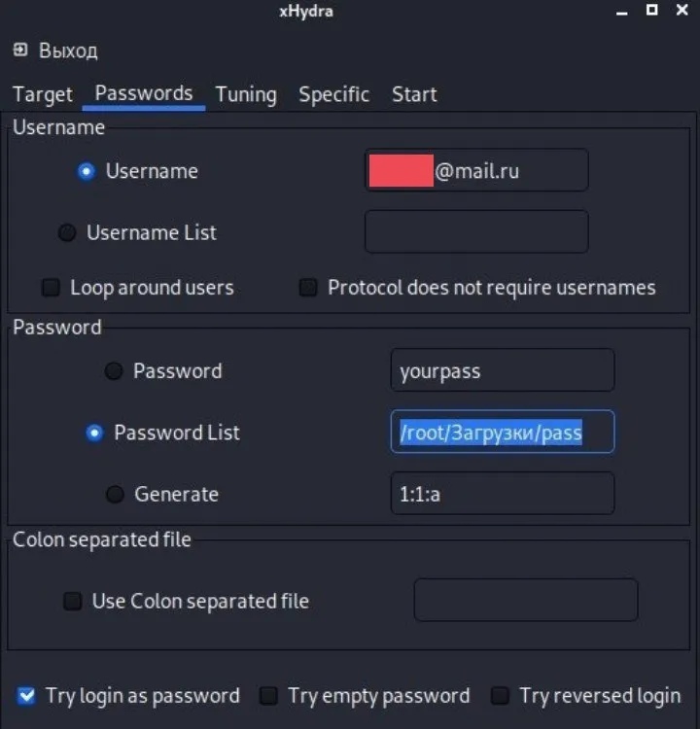Check Protocol does not require usernames
700x729 pixels.
tap(308, 288)
